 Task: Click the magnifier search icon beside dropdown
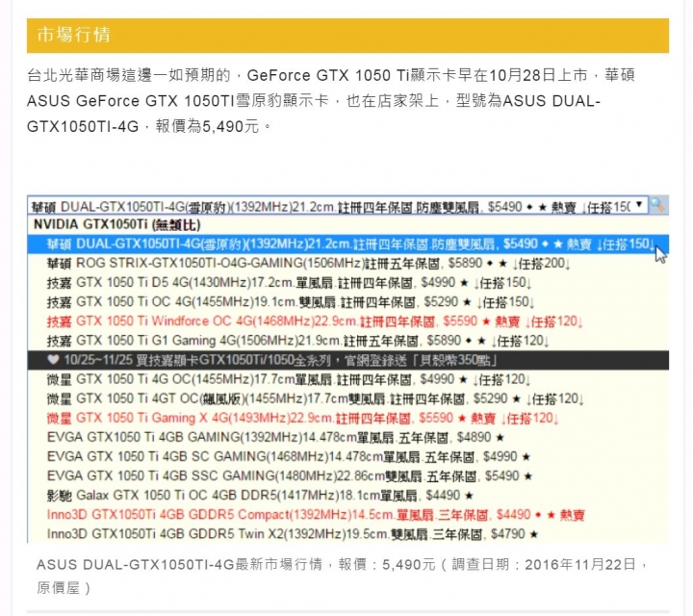pos(658,205)
